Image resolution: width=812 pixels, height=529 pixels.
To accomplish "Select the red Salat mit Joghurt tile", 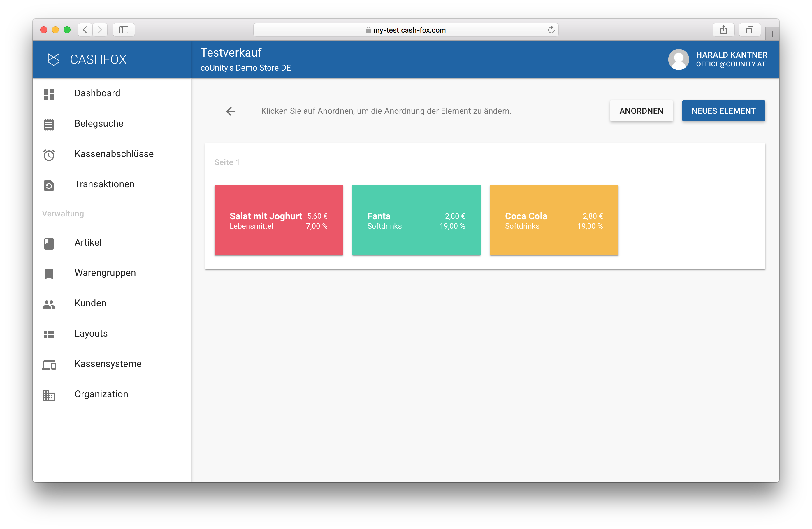I will (278, 220).
